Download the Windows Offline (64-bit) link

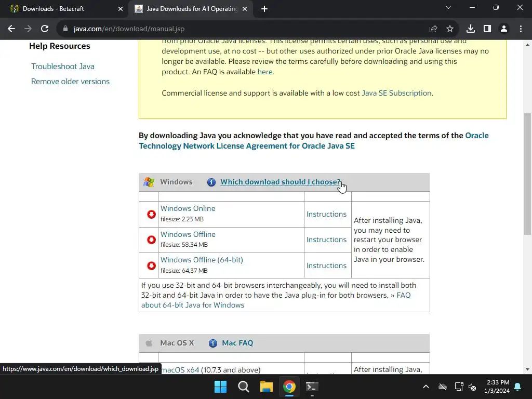(x=202, y=260)
